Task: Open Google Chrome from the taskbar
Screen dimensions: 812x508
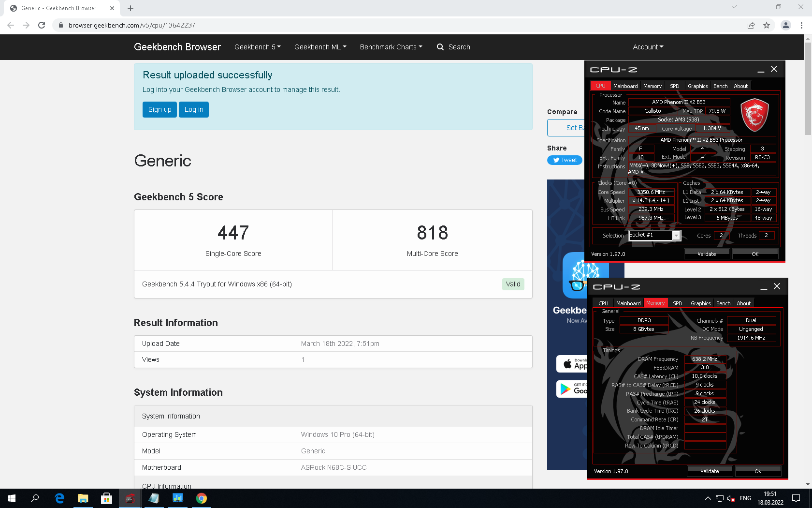Action: (202, 498)
